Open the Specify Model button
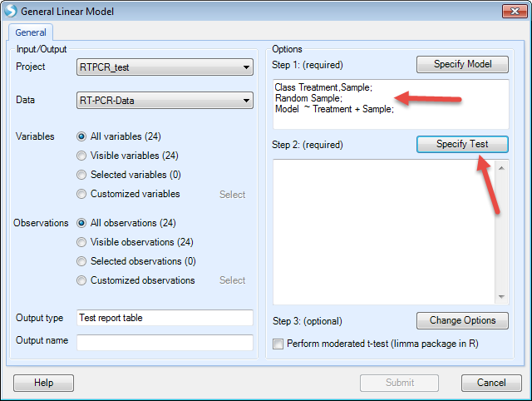 [462, 65]
